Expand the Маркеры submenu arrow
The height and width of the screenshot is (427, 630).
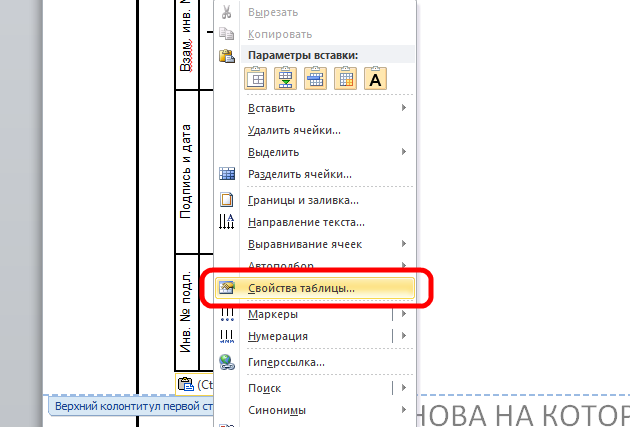click(404, 314)
